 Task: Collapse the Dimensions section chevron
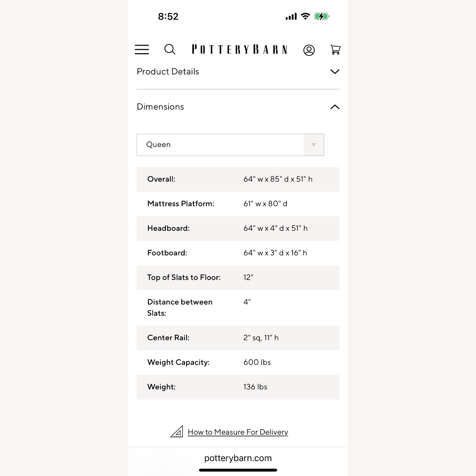pyautogui.click(x=335, y=107)
